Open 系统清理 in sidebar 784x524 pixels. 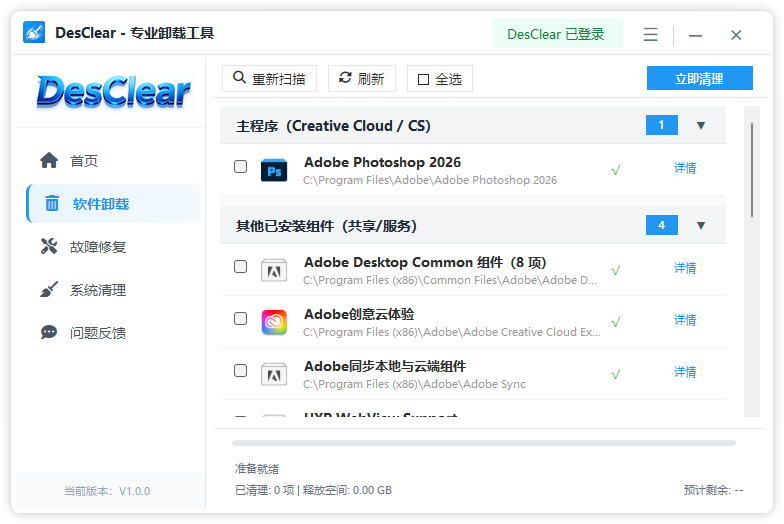click(x=114, y=290)
